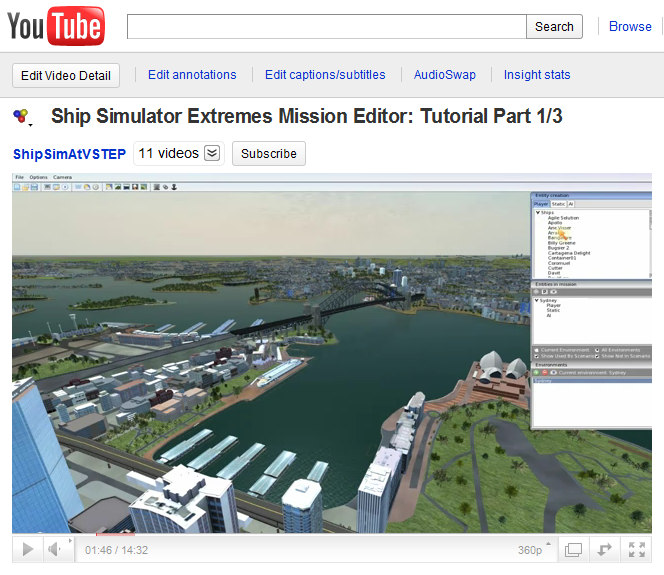Click the YouTube logo
The height and width of the screenshot is (575, 664).
[56, 26]
